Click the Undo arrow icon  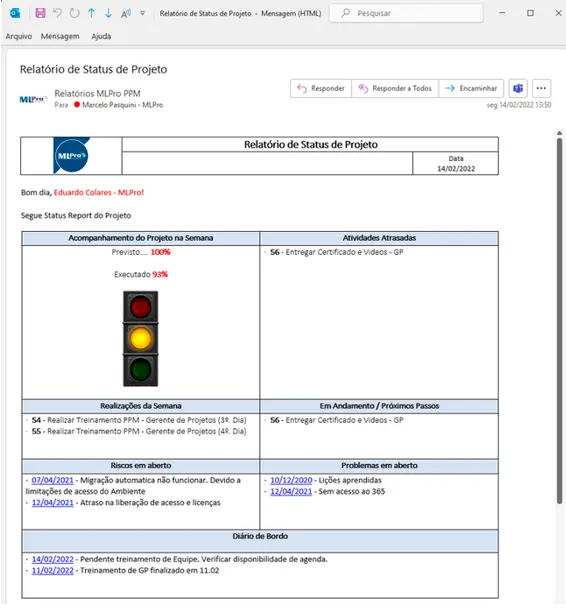[57, 13]
